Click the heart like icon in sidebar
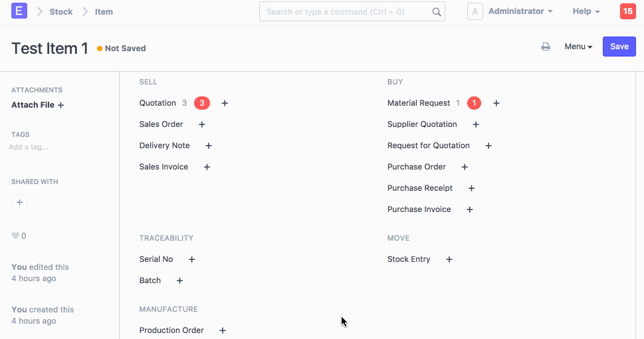 point(15,236)
